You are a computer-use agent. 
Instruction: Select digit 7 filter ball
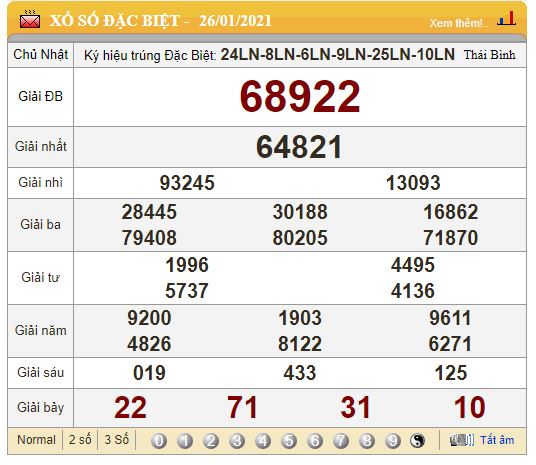coord(341,441)
